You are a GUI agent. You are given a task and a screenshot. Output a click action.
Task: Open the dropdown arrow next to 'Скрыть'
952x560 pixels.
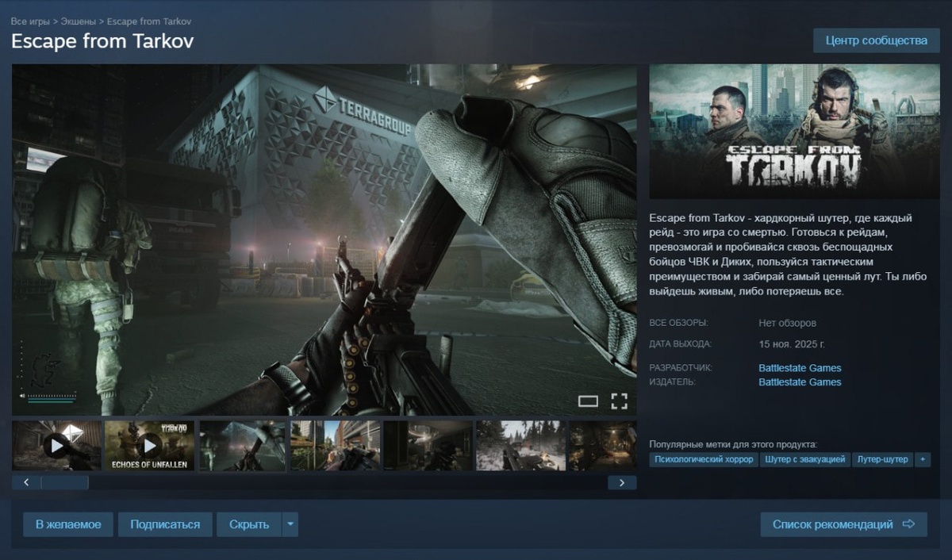pyautogui.click(x=290, y=524)
